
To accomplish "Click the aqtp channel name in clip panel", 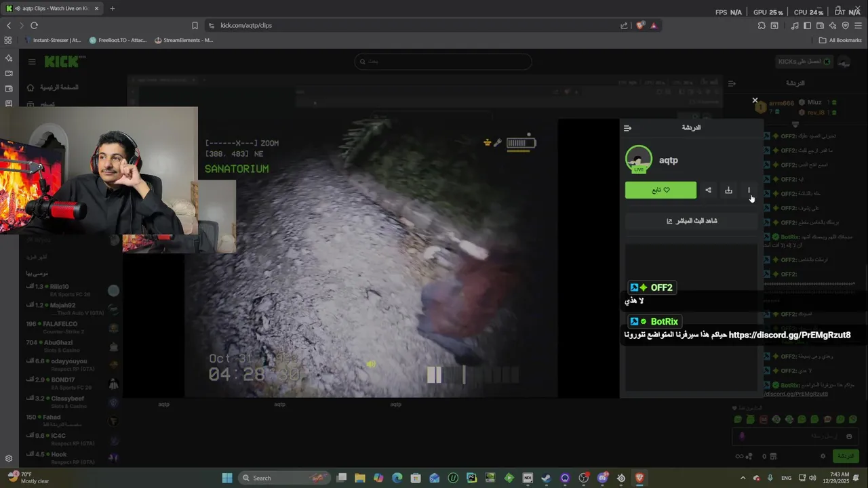I will 669,161.
